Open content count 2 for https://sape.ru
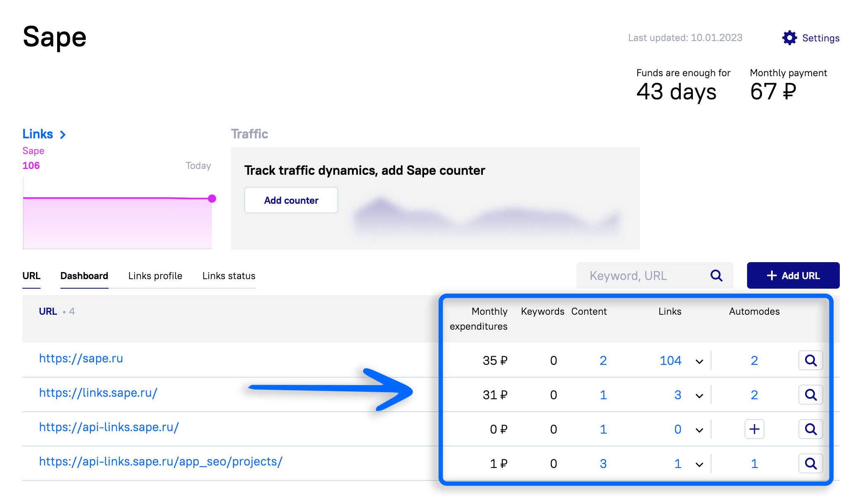 coord(603,361)
